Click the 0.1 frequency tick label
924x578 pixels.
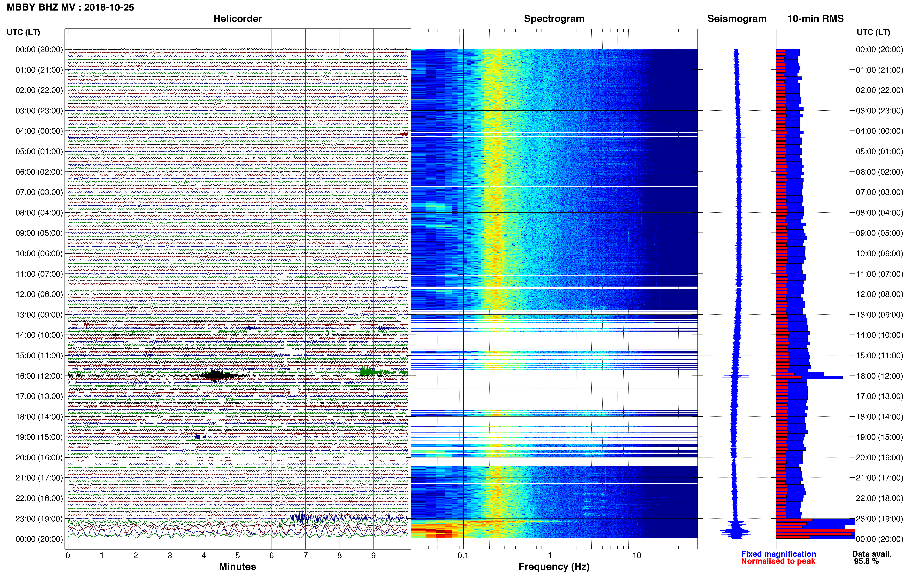(x=463, y=555)
